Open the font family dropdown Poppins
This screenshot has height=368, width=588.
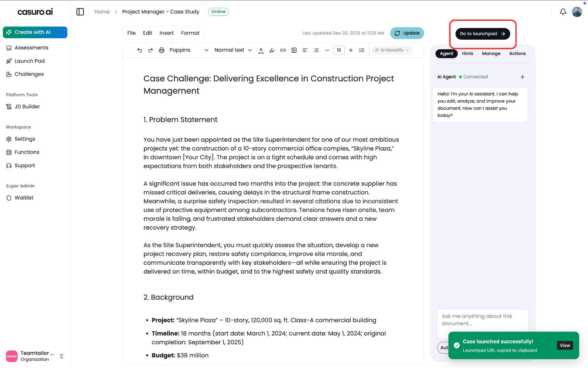pos(189,50)
